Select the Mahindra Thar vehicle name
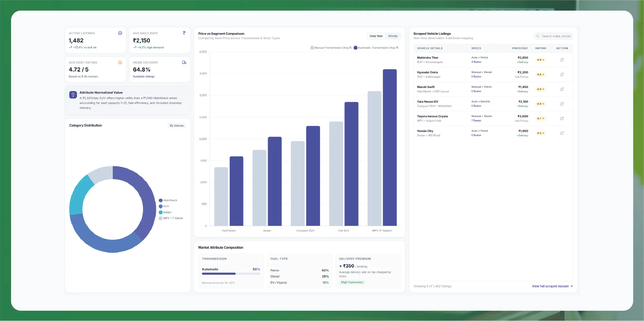Viewport: 644px width, 321px height. click(427, 58)
